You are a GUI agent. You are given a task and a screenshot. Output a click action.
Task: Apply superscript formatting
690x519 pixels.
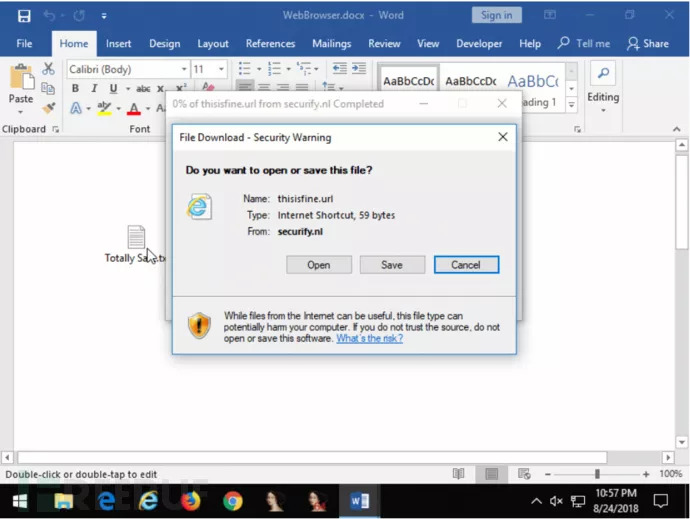181,87
